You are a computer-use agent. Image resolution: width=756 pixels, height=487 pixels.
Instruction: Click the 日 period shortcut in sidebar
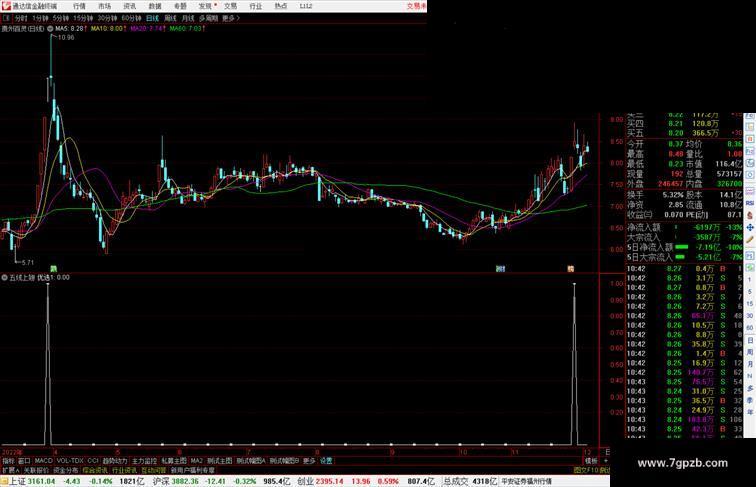750,340
